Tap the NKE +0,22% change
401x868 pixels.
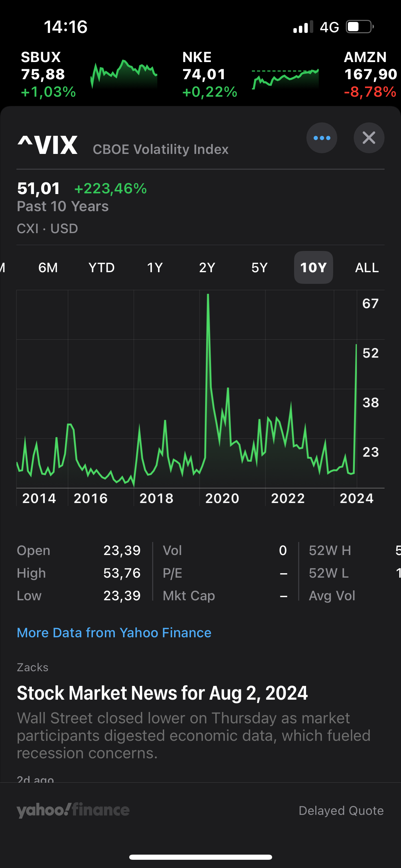click(210, 92)
